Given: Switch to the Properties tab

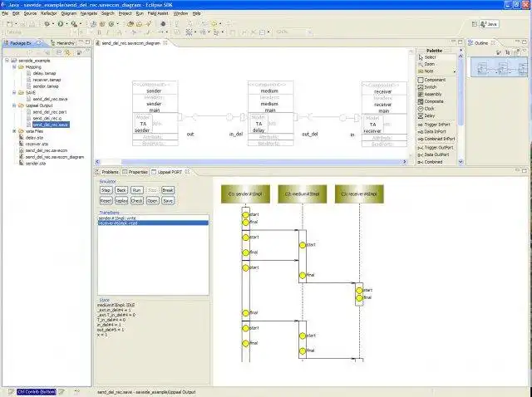Looking at the screenshot, I should pos(135,172).
